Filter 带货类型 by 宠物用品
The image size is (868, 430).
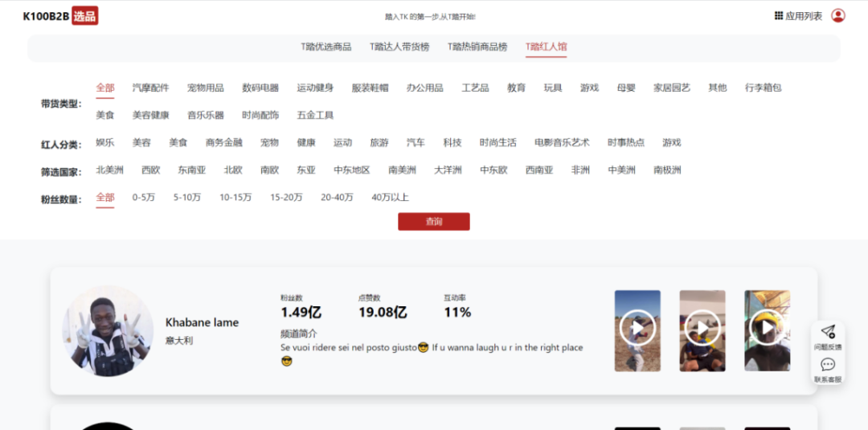(206, 88)
